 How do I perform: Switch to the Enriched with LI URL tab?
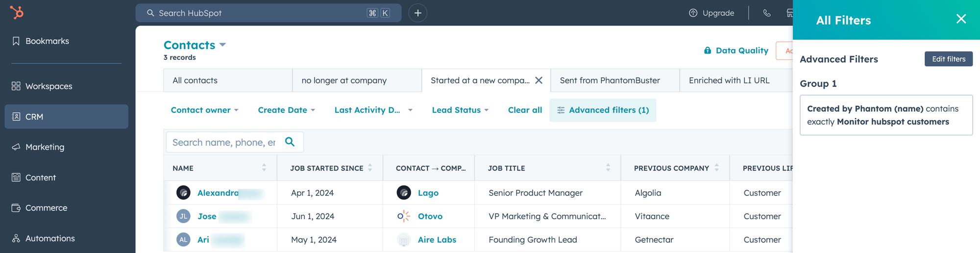[x=736, y=80]
